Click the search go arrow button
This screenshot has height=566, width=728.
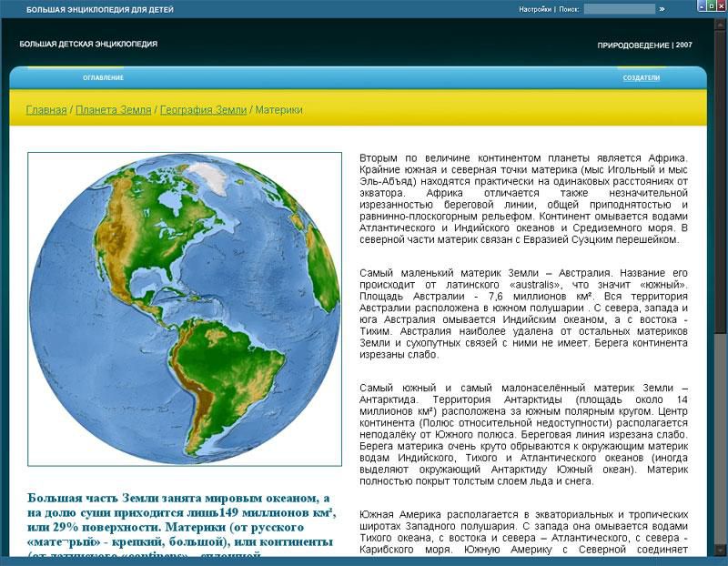662,9
